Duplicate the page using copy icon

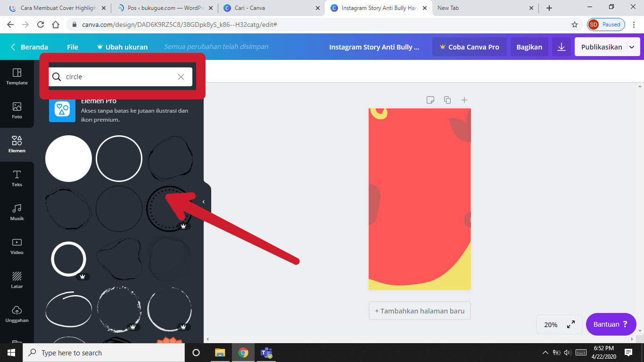[x=447, y=99]
